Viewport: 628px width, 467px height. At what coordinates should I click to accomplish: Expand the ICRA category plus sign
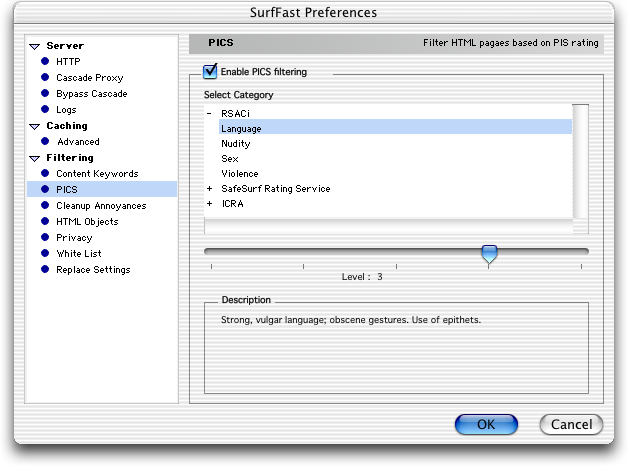click(209, 203)
